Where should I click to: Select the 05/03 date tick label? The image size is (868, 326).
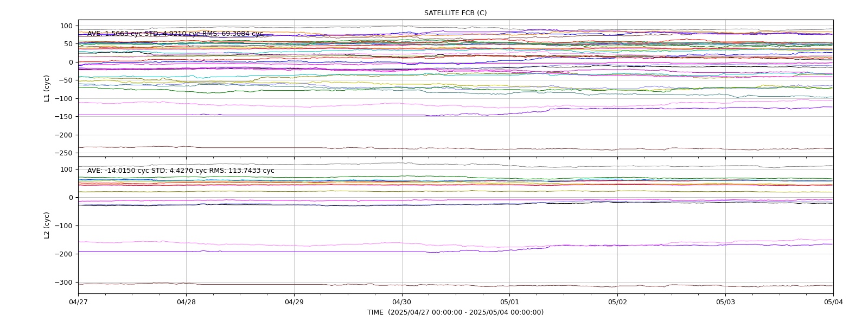click(725, 302)
